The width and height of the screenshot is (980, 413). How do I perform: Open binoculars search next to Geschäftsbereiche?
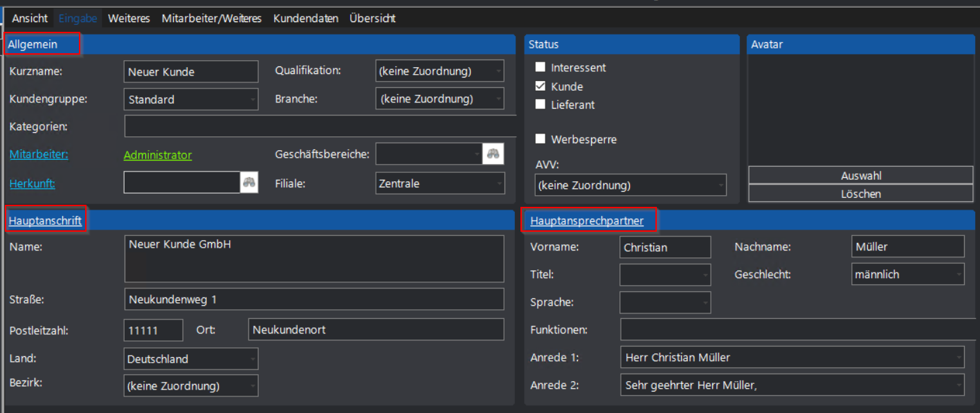tap(493, 154)
